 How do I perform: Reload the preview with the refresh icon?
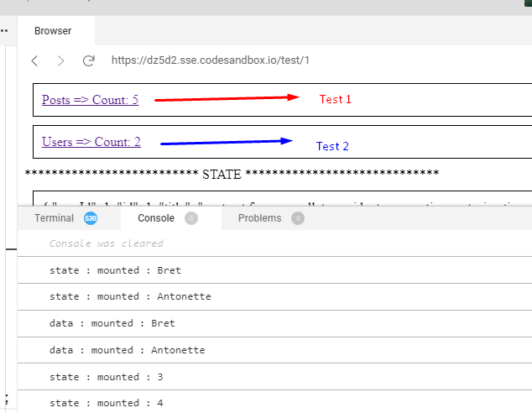[89, 60]
